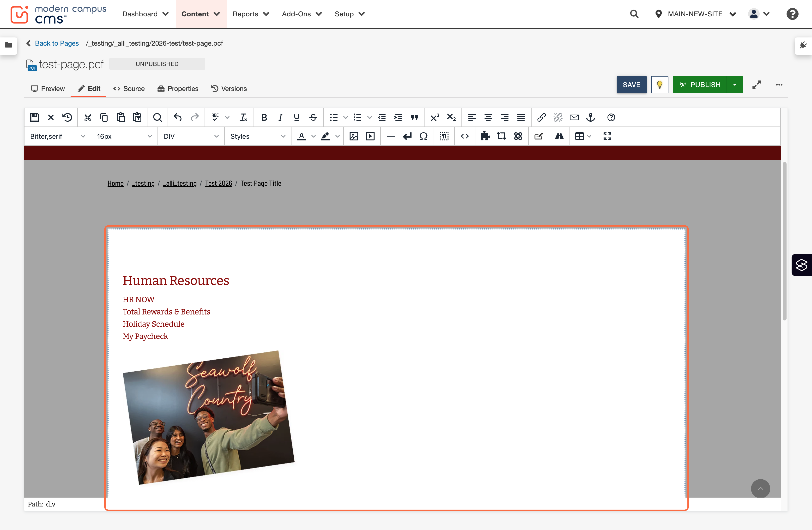Screen dimensions: 812x530
Task: Click the Insert Media play icon
Action: click(x=370, y=136)
